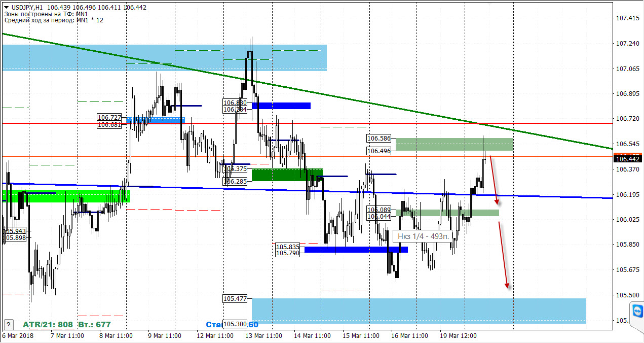The height and width of the screenshot is (343, 644).
Task: Click the 19 Mar 12:00 time axis label
Action: click(457, 336)
